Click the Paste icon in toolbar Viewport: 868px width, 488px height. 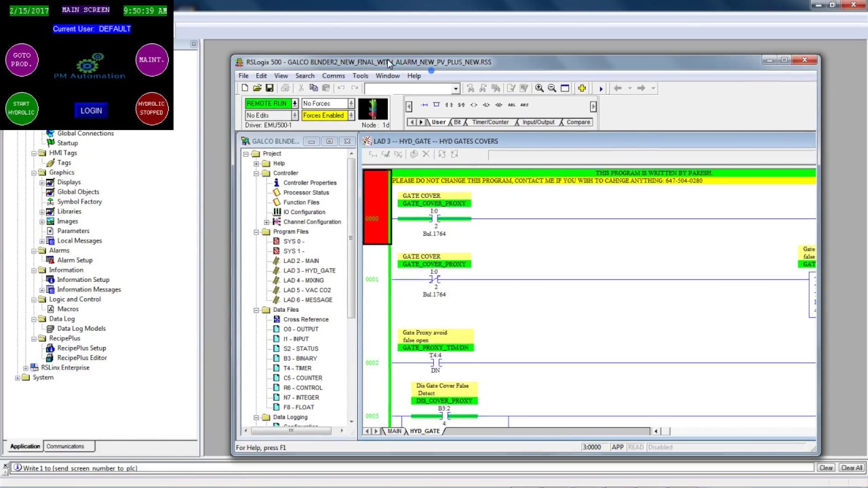pyautogui.click(x=325, y=88)
